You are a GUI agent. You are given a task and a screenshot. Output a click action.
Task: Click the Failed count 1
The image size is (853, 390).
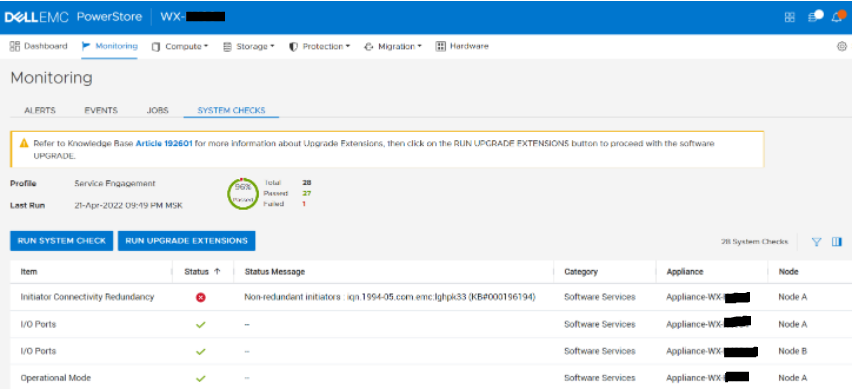pyautogui.click(x=304, y=204)
